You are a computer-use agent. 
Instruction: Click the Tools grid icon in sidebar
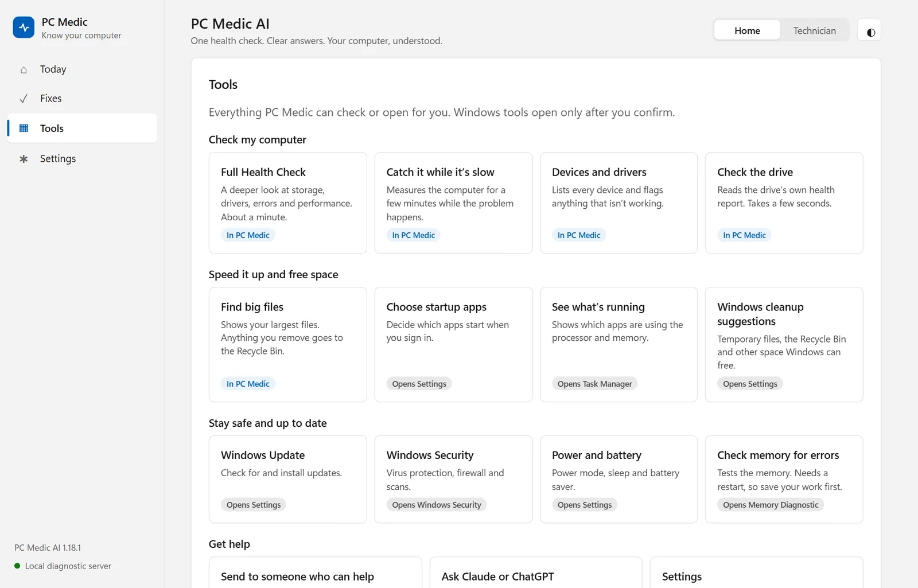[24, 128]
